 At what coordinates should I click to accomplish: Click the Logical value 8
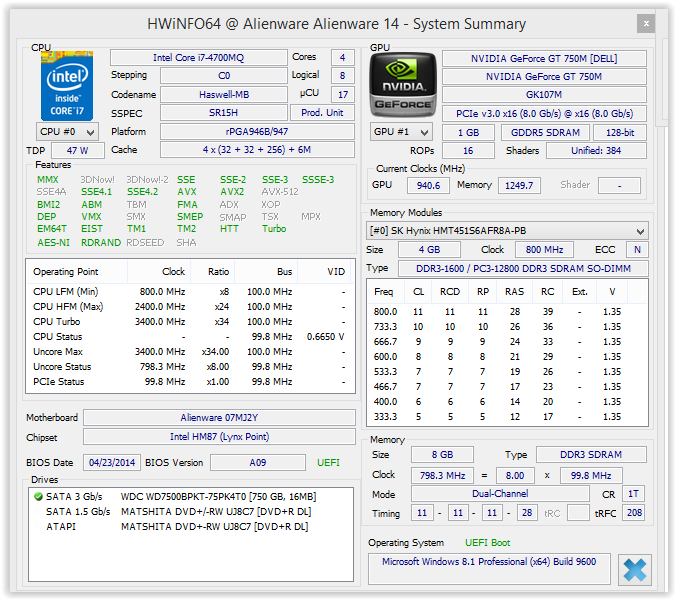coord(343,75)
